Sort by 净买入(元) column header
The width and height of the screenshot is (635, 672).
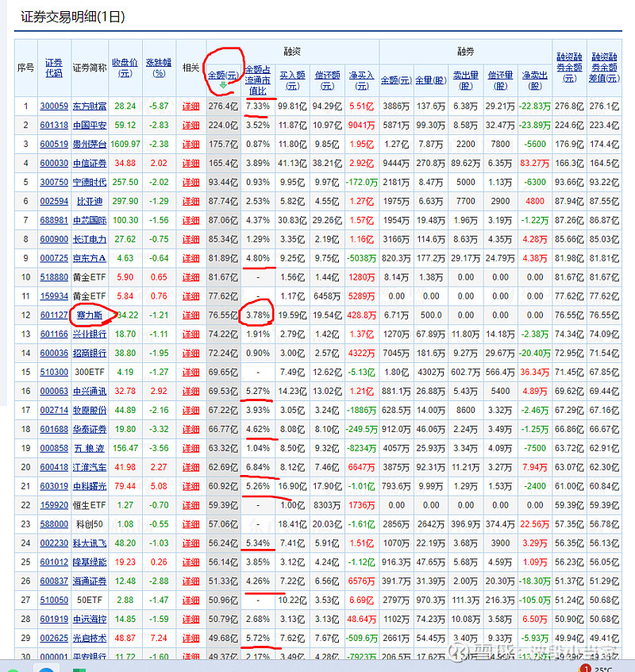coord(362,80)
